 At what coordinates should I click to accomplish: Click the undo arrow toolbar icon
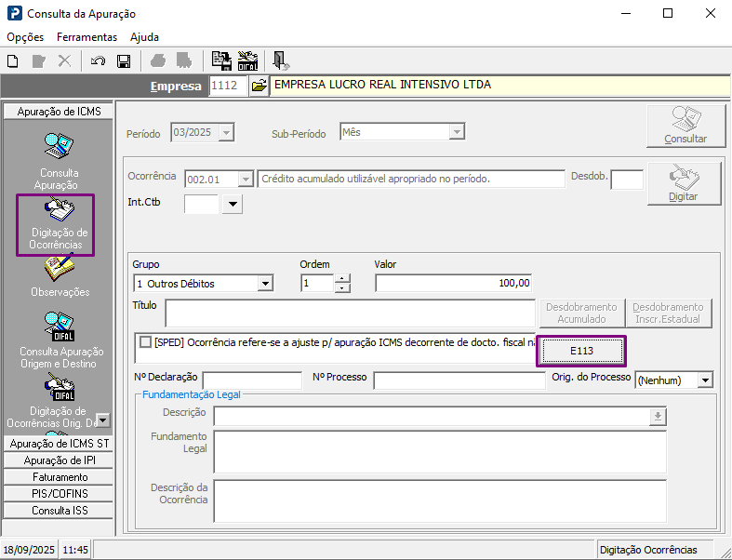[98, 61]
